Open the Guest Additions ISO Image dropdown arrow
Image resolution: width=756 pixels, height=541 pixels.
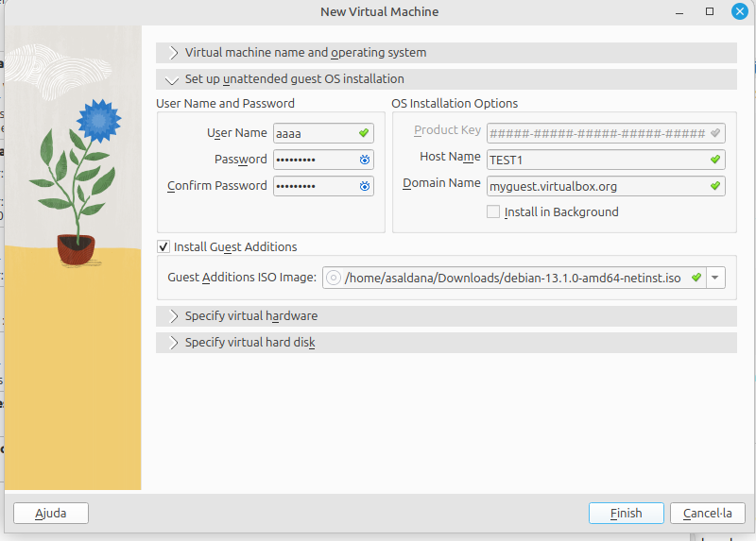click(x=715, y=278)
